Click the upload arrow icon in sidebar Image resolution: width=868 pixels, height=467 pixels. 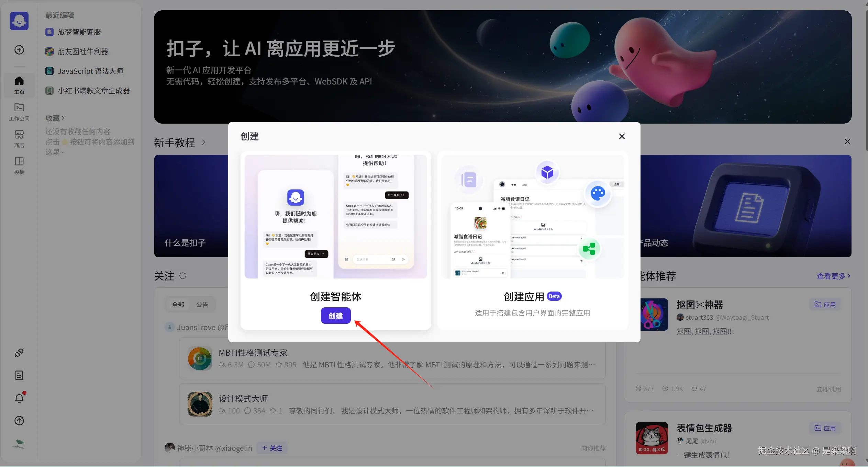click(x=19, y=421)
